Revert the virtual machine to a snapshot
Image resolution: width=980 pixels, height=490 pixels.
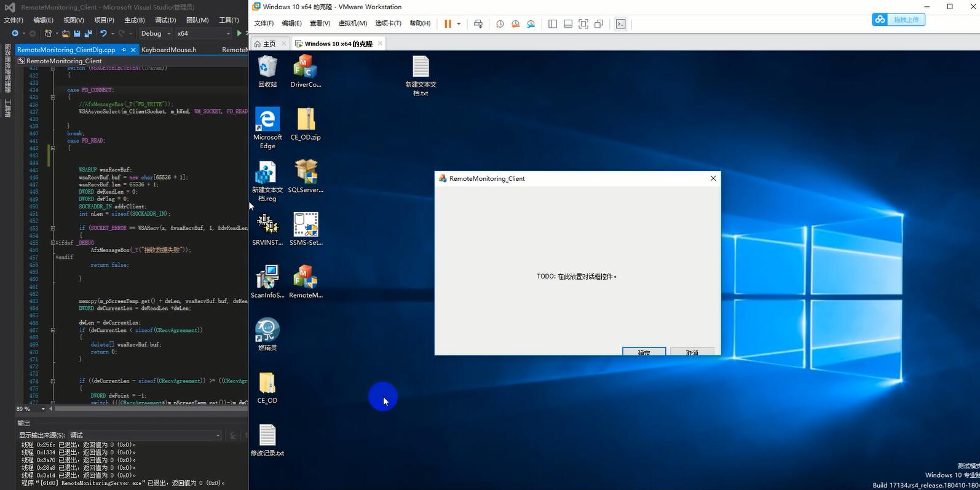tap(515, 24)
